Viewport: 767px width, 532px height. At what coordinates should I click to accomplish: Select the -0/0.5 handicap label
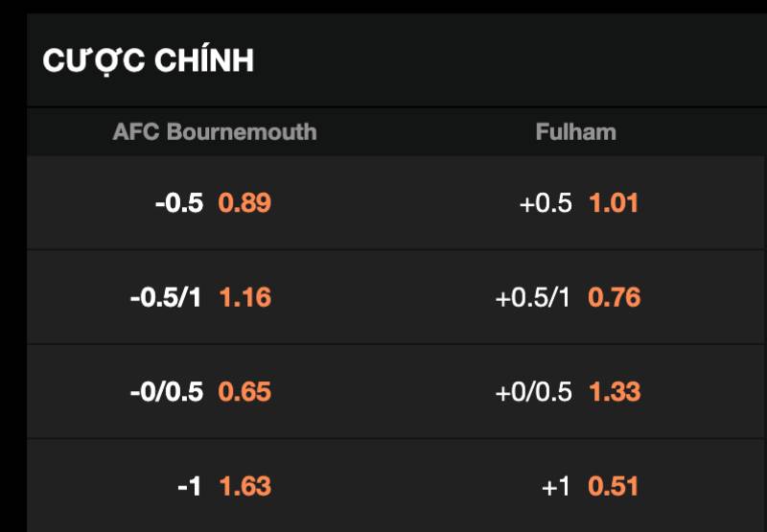click(166, 392)
